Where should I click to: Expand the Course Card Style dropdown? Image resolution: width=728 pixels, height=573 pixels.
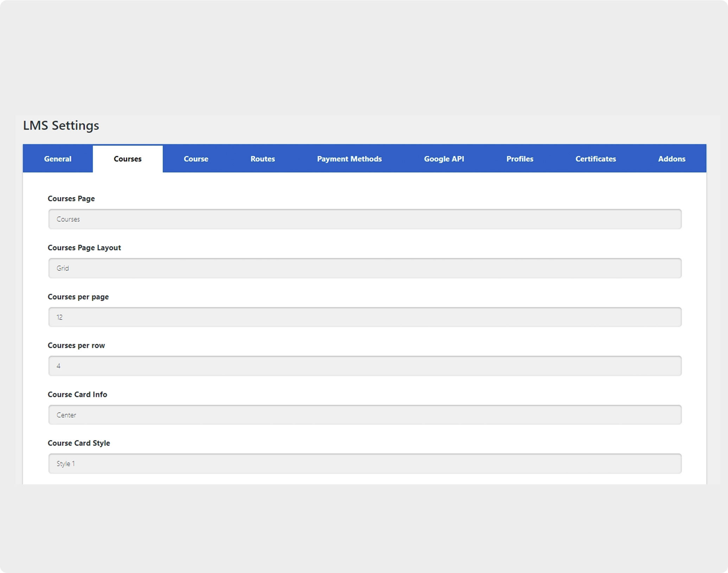(x=365, y=464)
